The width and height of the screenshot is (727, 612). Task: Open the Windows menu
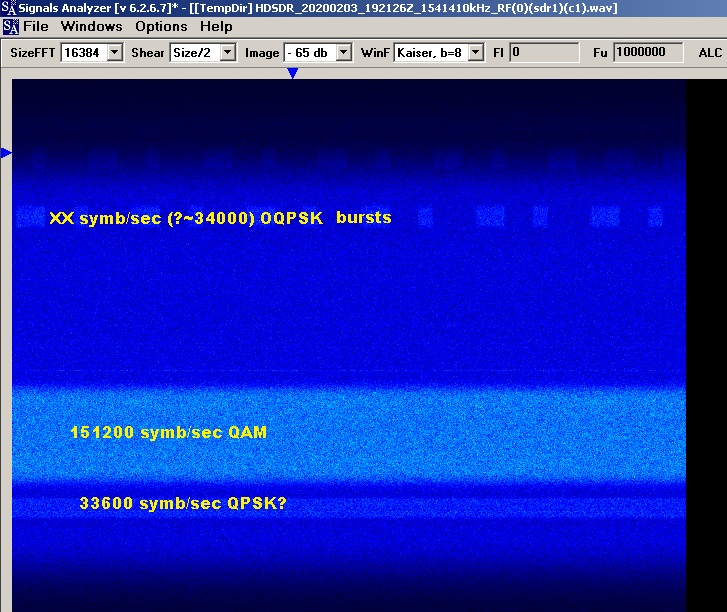pos(91,26)
